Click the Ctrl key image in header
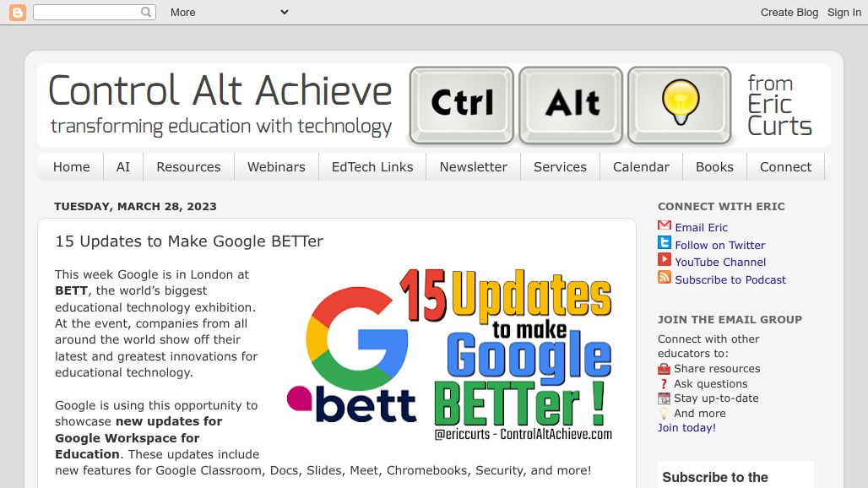868x488 pixels. point(462,106)
